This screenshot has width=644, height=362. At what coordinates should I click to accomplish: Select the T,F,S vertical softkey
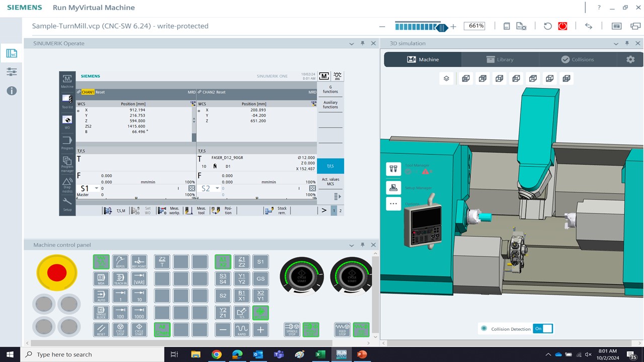click(331, 166)
